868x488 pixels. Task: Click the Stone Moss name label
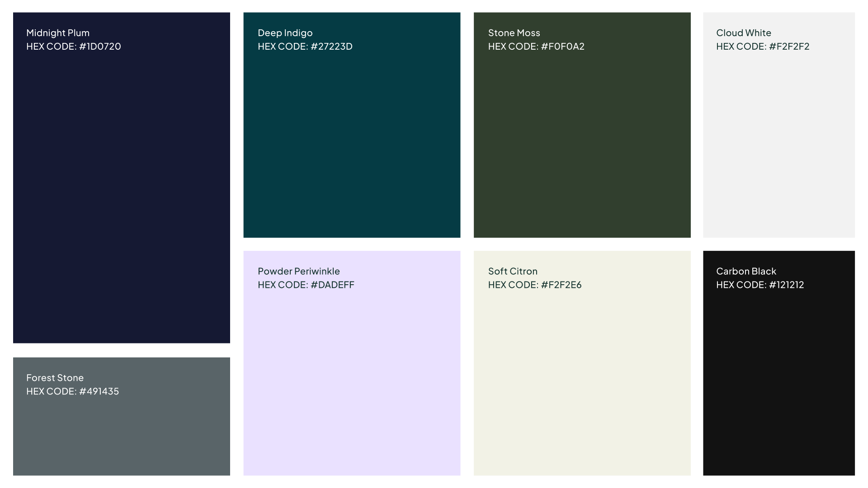pos(514,33)
